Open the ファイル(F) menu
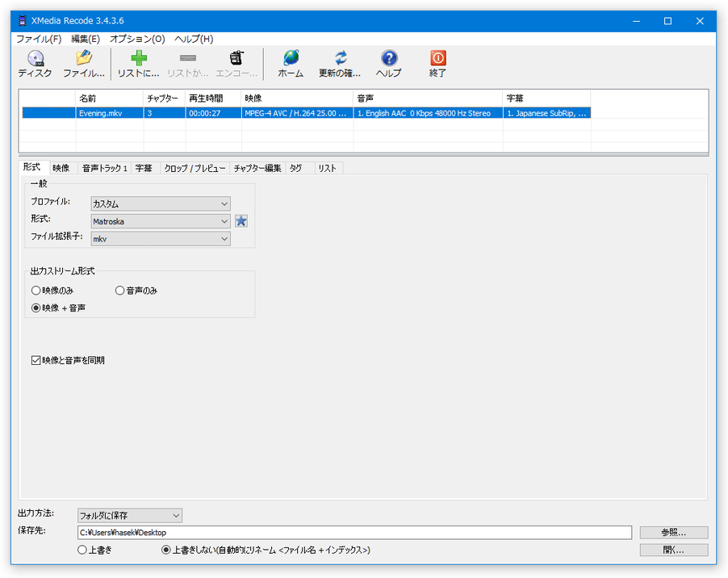Image resolution: width=728 pixels, height=578 pixels. click(x=39, y=39)
